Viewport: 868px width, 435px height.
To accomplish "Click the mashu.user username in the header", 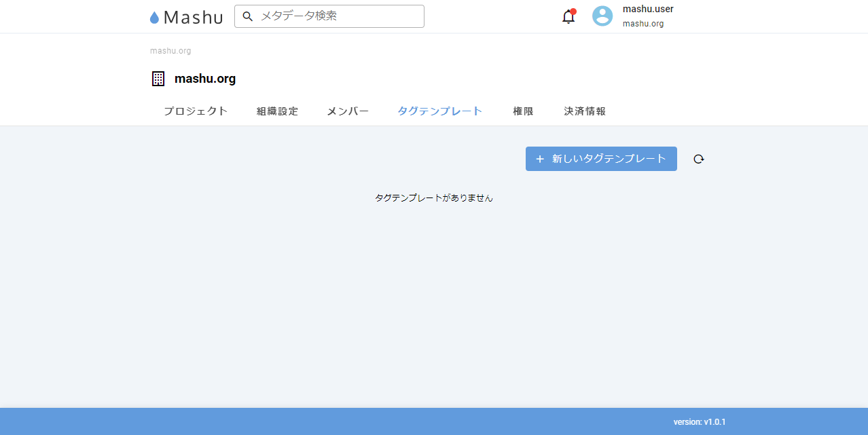I will tap(648, 10).
